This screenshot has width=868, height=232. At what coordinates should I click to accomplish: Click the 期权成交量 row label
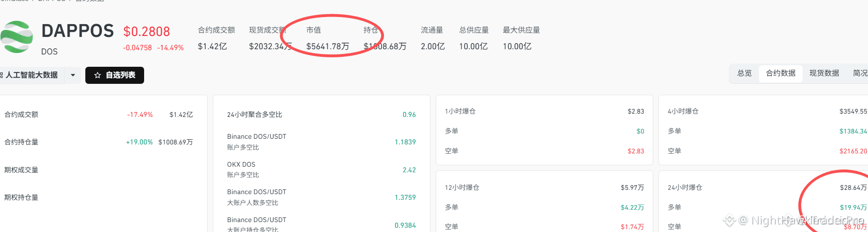(x=21, y=170)
